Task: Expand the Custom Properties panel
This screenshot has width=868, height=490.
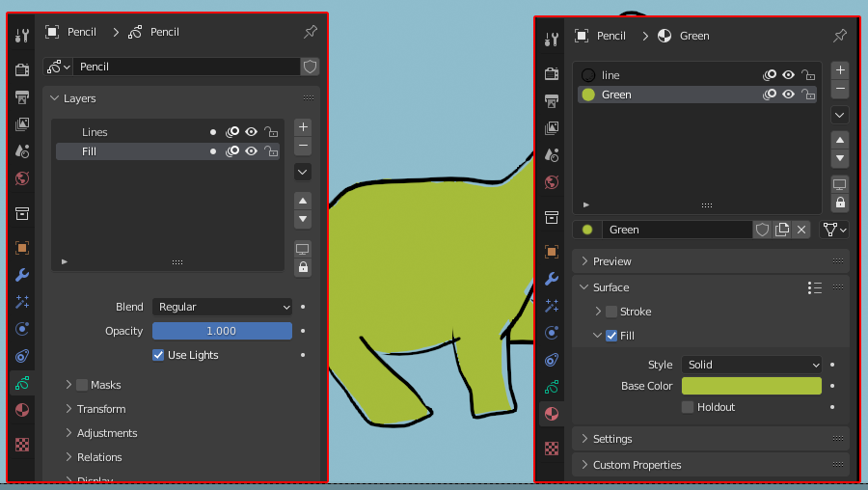Action: (637, 465)
